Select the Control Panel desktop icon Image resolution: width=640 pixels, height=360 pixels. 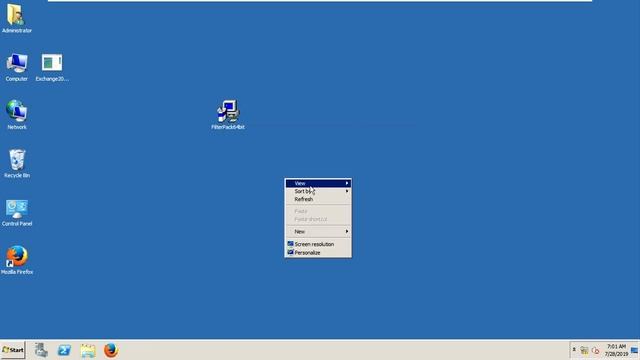pyautogui.click(x=17, y=212)
